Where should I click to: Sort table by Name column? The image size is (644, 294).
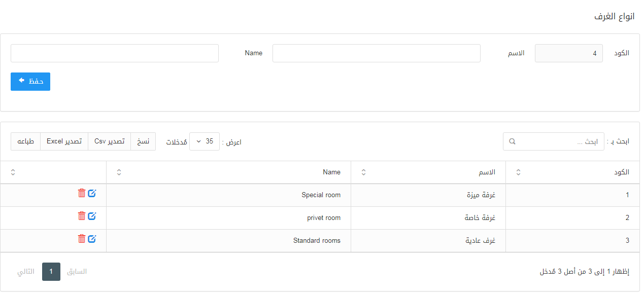pos(119,172)
